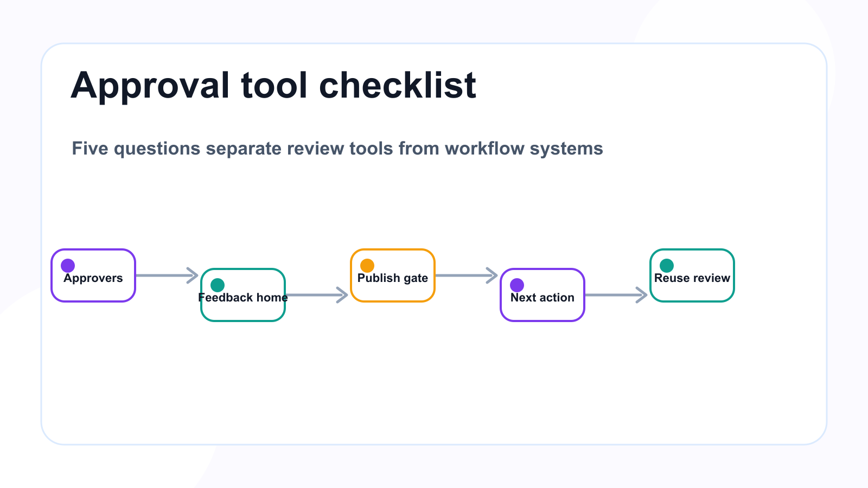Select the Reuse review step box
The image size is (868, 488).
coord(692,275)
